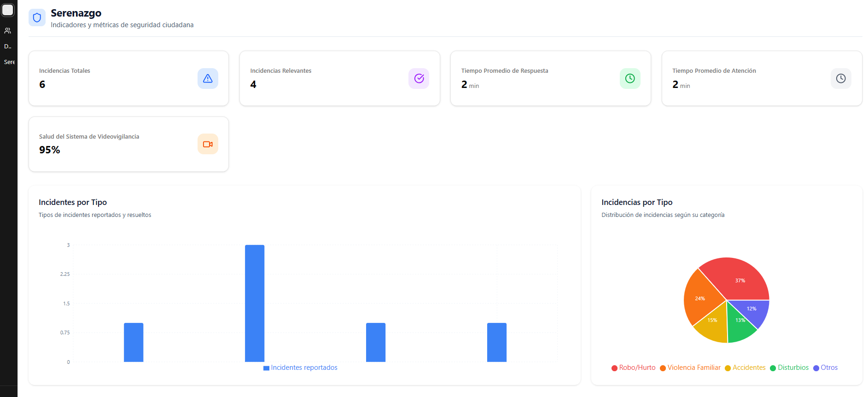Click the purple check-circle icon on Incidencias Relevantes
The image size is (868, 397).
(x=419, y=79)
